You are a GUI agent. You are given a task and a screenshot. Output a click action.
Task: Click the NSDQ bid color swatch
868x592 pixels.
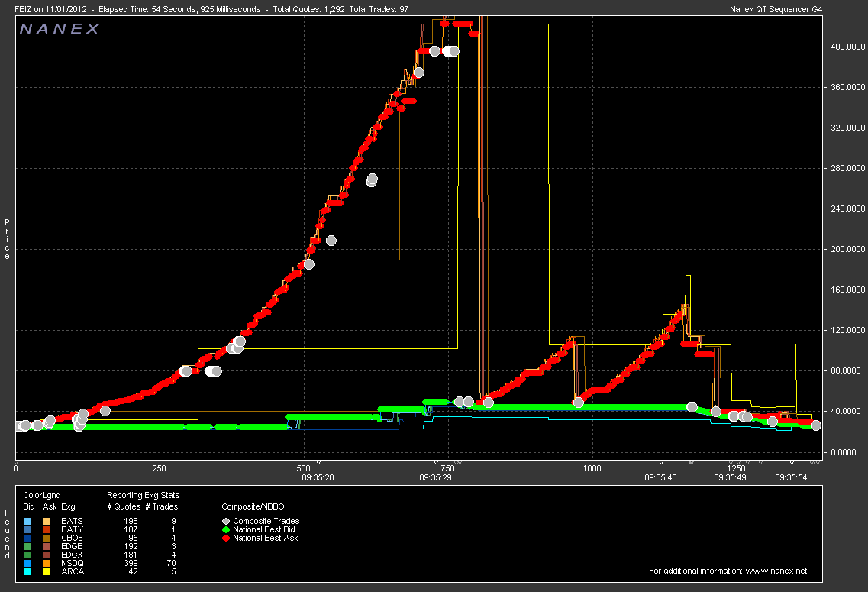point(27,563)
